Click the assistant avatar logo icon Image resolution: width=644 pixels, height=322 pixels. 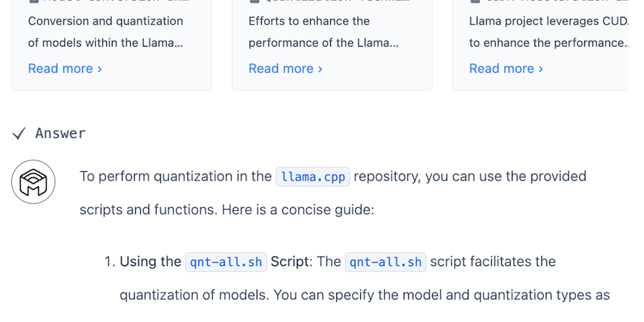(33, 182)
